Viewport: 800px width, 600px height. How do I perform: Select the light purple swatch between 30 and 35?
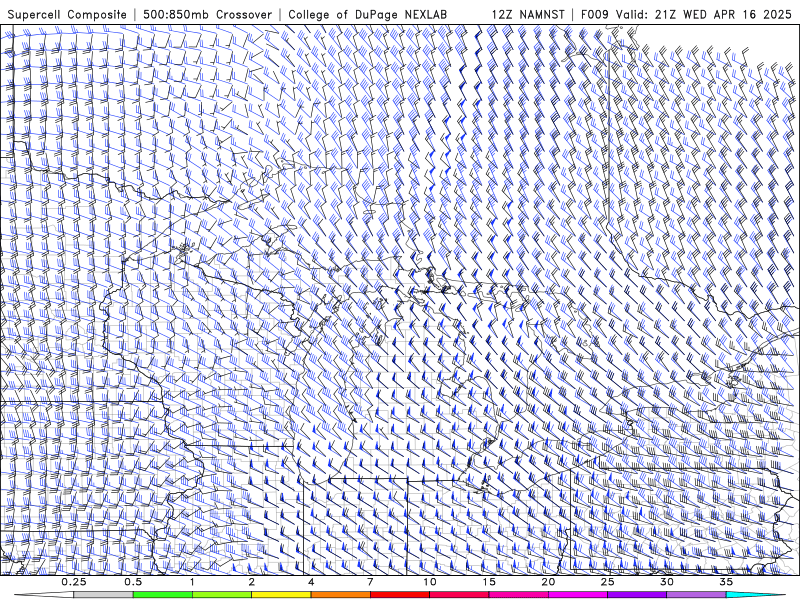click(x=696, y=595)
